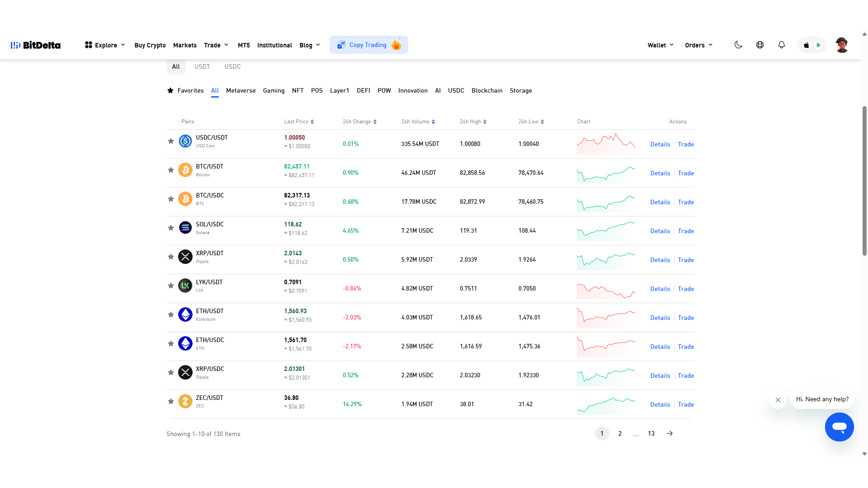Open the Markets nav link
This screenshot has height=488, width=868.
pos(185,45)
